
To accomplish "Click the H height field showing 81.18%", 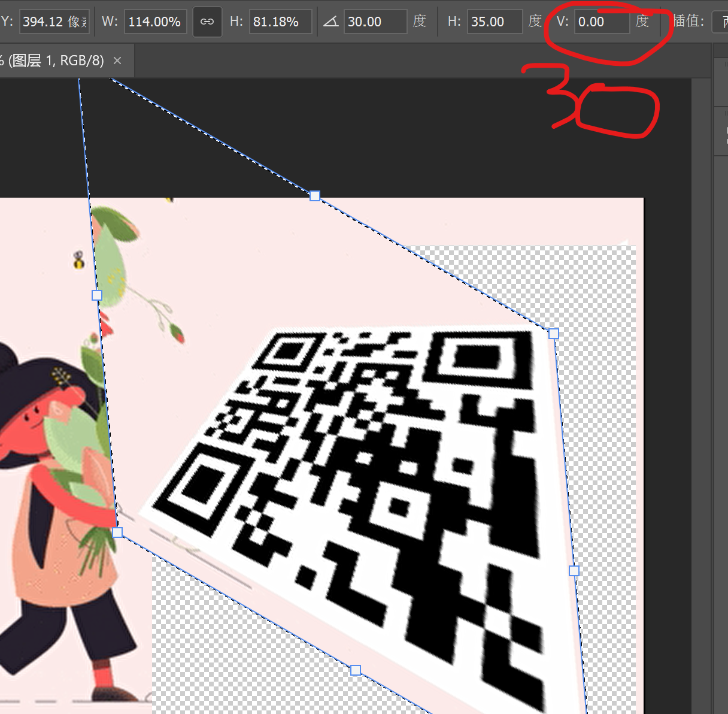I will click(280, 21).
